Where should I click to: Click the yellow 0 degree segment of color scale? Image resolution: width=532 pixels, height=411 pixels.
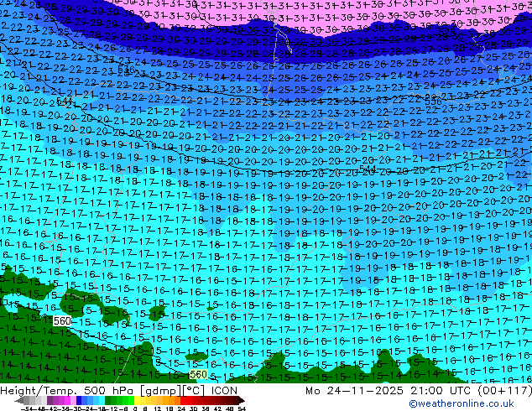click(x=138, y=400)
